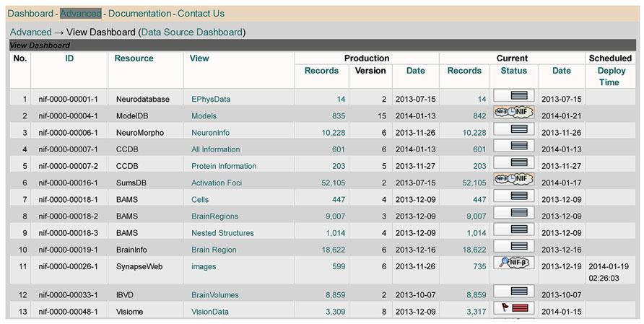Click NIF cloud status icon for SumsDB
Image resolution: width=644 pixels, height=324 pixels.
click(x=513, y=179)
